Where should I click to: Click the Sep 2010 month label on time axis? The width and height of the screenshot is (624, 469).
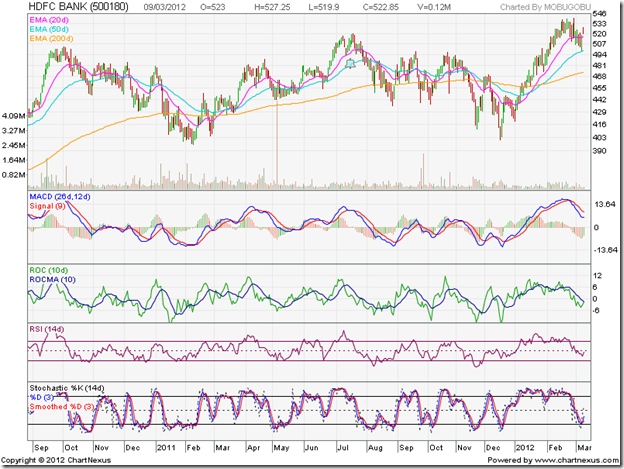pyautogui.click(x=41, y=448)
